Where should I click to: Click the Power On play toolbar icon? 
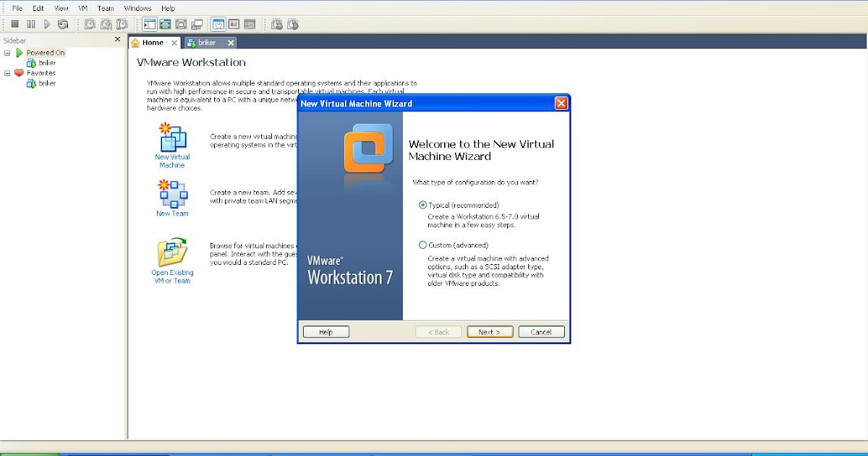47,25
